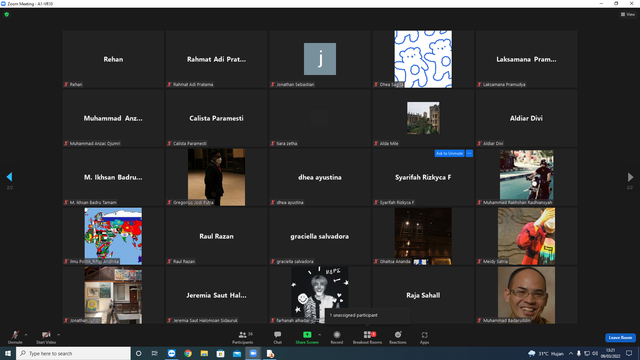The width and height of the screenshot is (640, 360).
Task: Go to next gallery page with right arrow
Action: click(630, 177)
